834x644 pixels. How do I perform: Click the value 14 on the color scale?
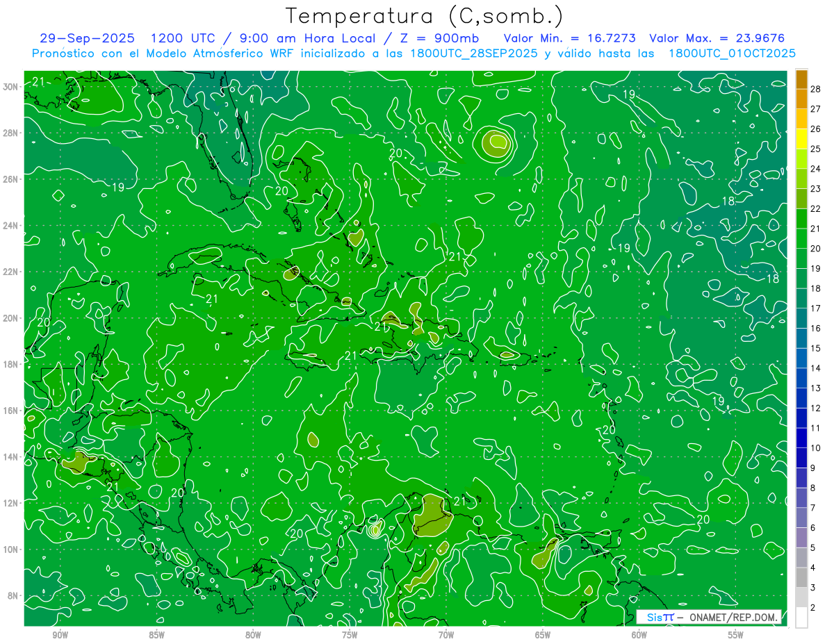pos(816,368)
